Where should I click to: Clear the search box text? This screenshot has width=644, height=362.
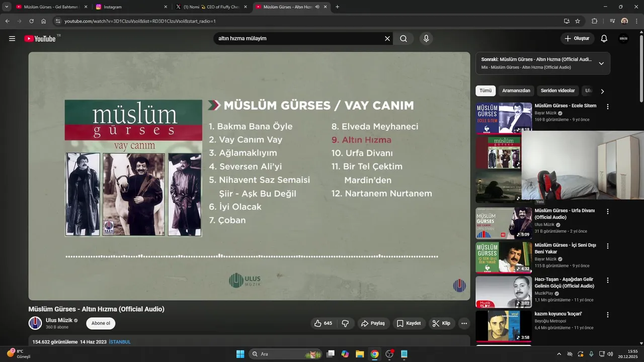click(x=387, y=39)
